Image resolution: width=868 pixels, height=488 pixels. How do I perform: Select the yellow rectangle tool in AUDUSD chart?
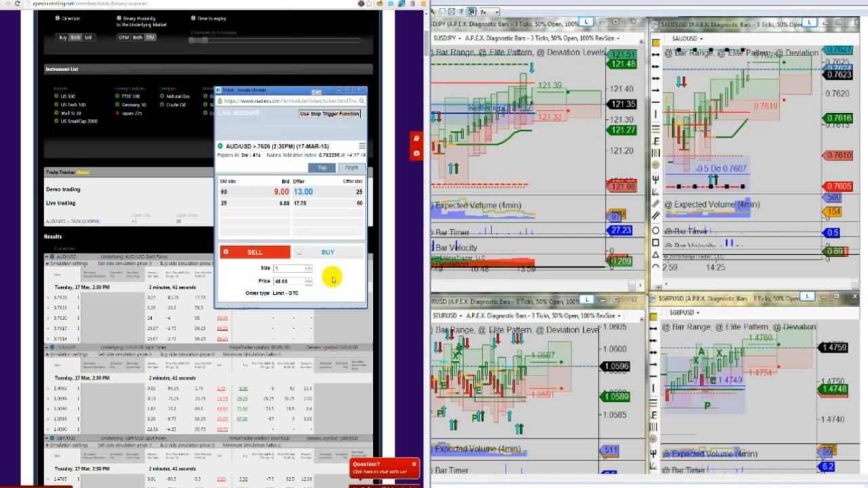pyautogui.click(x=656, y=43)
